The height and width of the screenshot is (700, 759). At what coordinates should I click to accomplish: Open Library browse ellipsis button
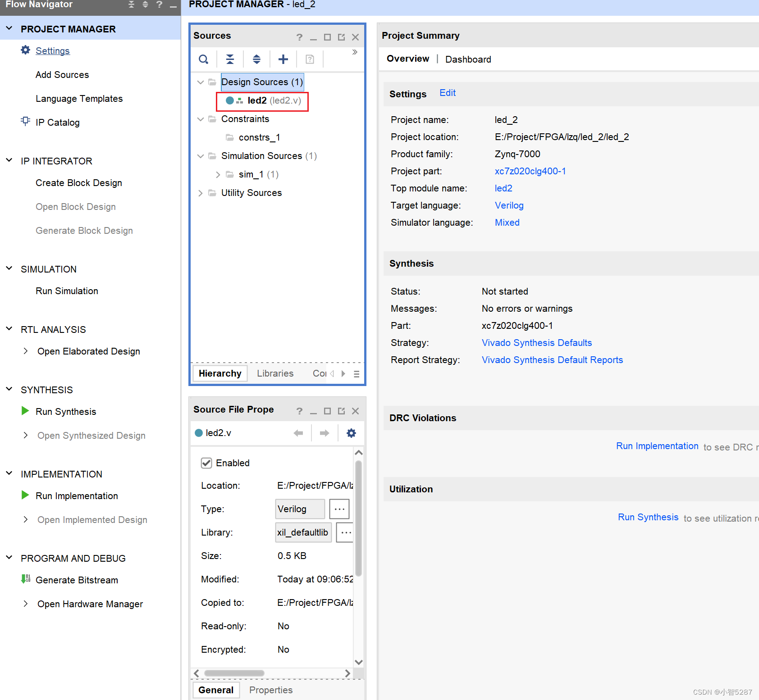[x=346, y=532]
